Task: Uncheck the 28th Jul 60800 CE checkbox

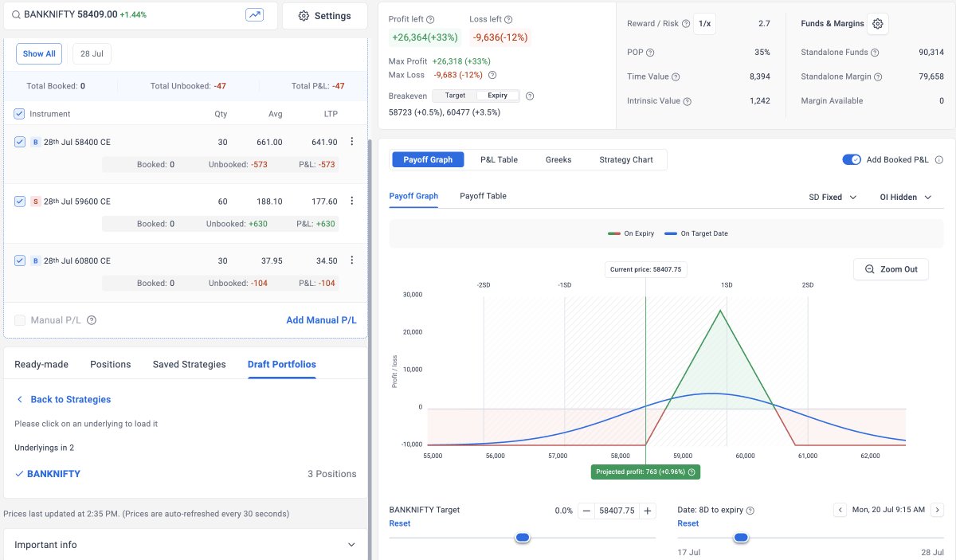Action: pyautogui.click(x=20, y=260)
